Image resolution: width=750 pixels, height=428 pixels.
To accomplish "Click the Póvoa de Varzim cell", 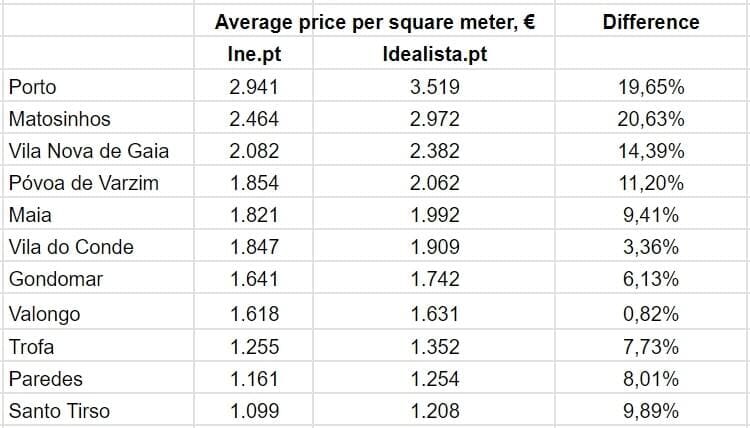I will coord(82,184).
